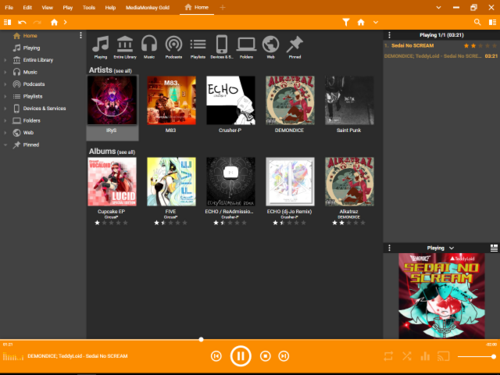Open the Cupcake EP album cover
The width and height of the screenshot is (500, 375).
coord(112,182)
